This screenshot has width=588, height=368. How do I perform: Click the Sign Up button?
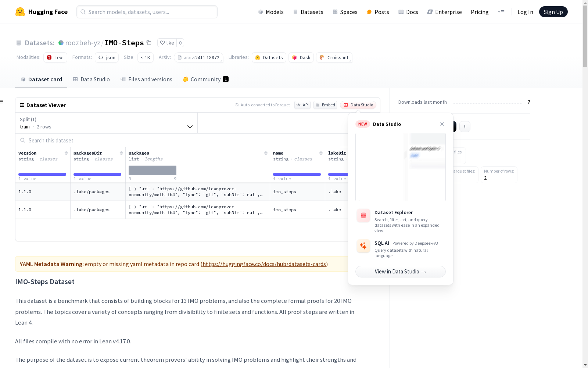pyautogui.click(x=553, y=12)
